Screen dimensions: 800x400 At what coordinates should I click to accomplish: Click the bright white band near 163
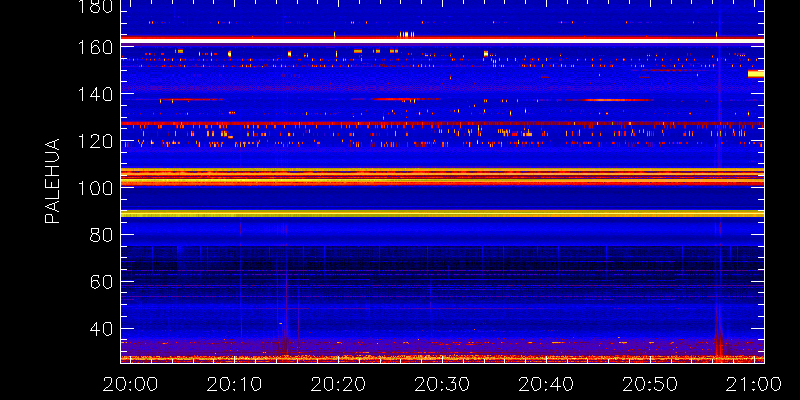point(442,40)
